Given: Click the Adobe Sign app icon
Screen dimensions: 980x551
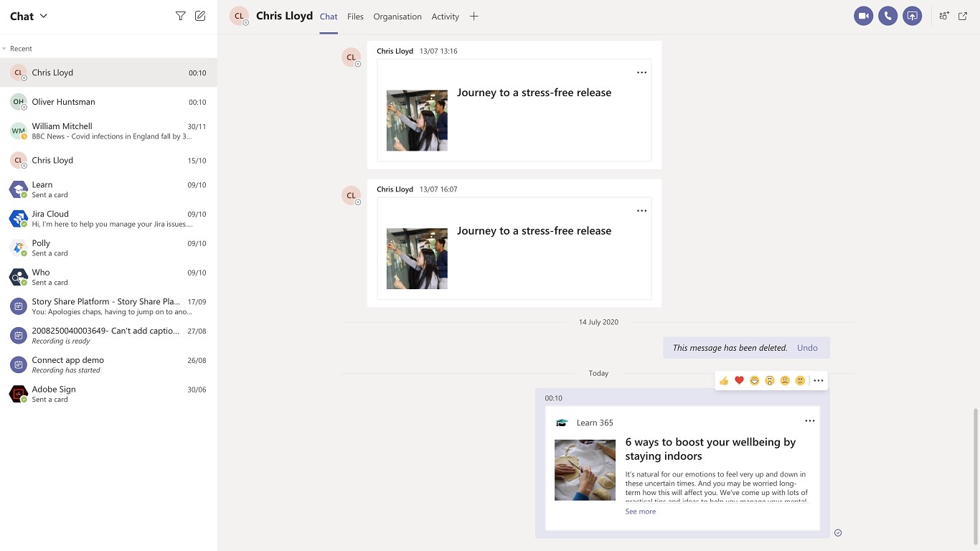Looking at the screenshot, I should click(19, 394).
